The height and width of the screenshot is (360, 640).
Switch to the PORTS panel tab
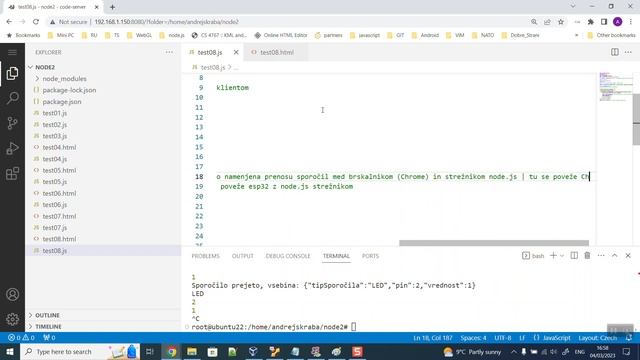click(370, 256)
